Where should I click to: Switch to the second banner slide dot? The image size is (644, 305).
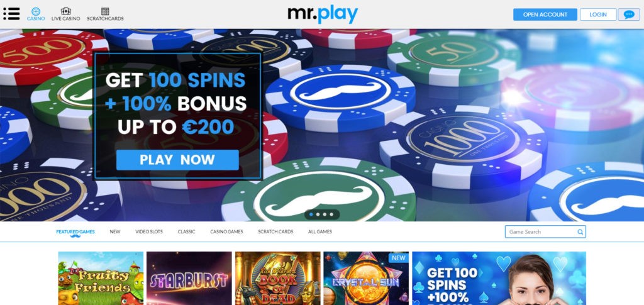[318, 214]
